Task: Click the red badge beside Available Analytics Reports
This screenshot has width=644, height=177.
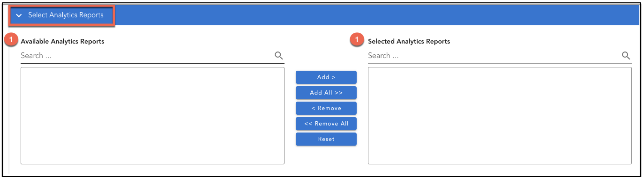Action: pyautogui.click(x=11, y=40)
